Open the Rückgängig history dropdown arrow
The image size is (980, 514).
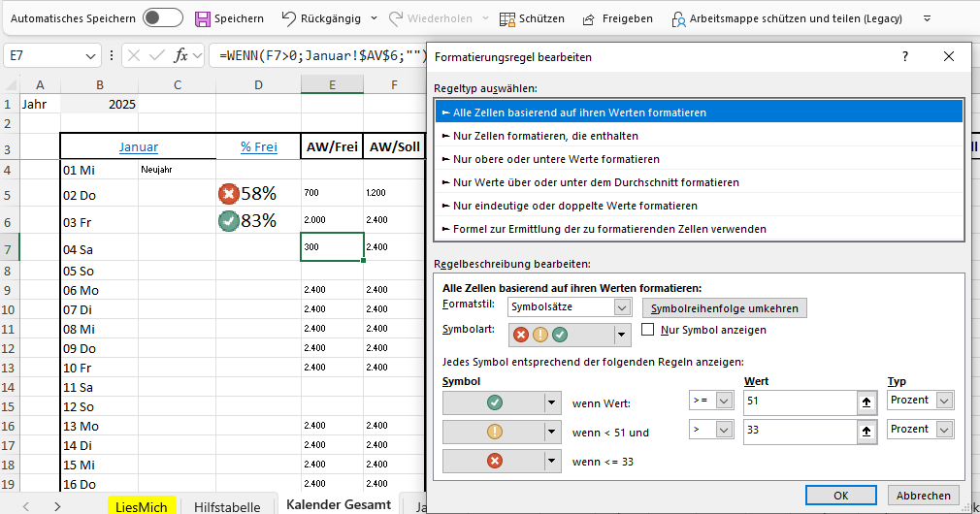tap(374, 18)
